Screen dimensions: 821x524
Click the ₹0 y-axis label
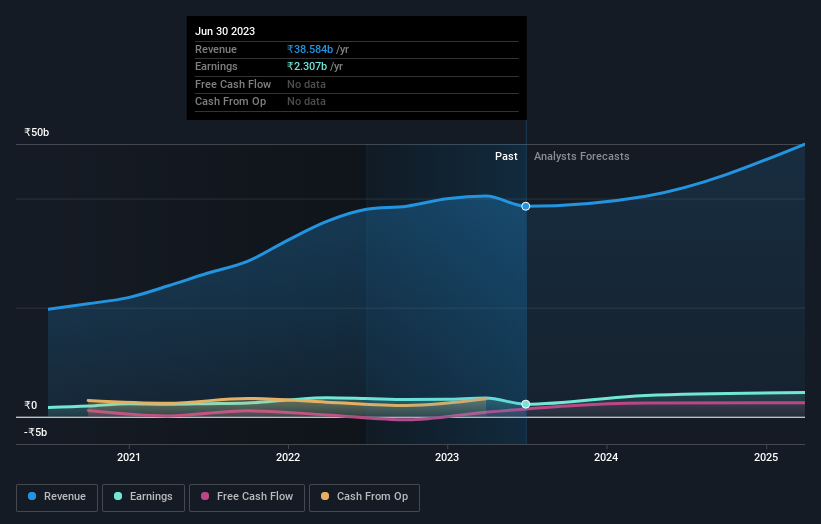pyautogui.click(x=31, y=405)
